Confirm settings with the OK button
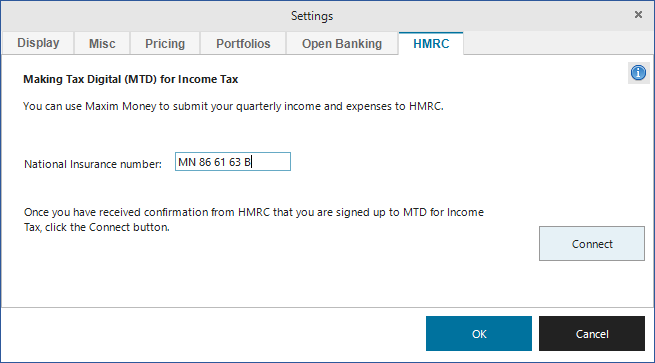Viewport: 655px width, 363px height. pos(479,334)
